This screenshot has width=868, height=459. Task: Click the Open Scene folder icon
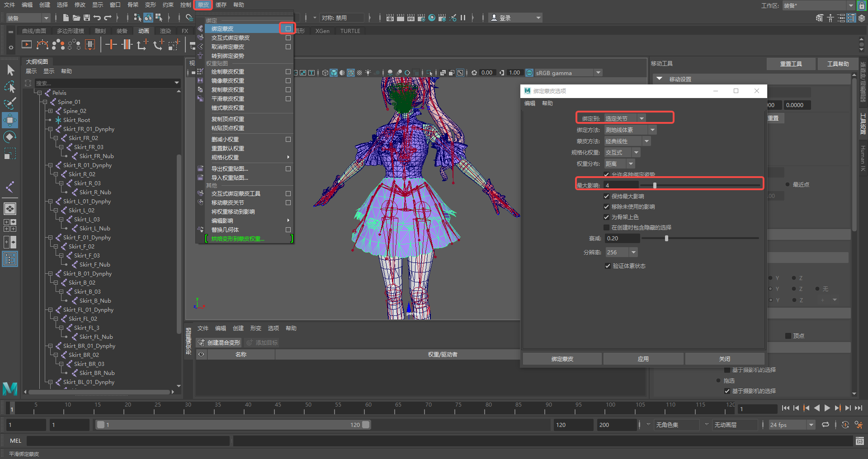76,18
